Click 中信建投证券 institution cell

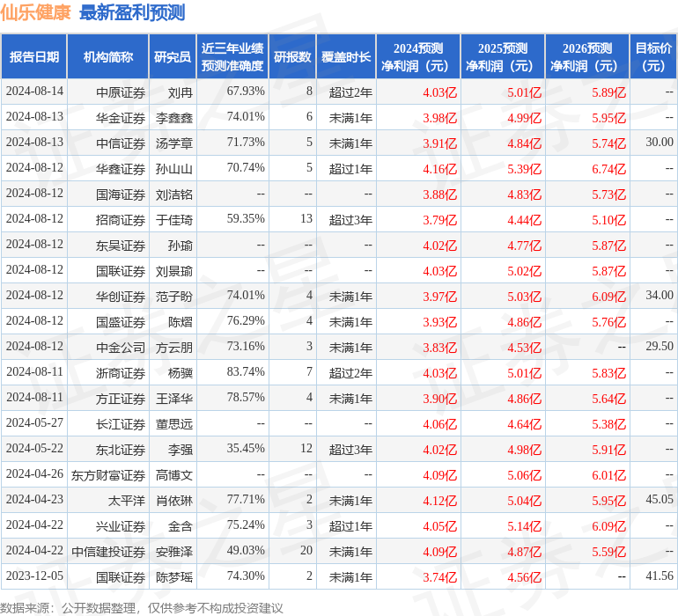(108, 552)
